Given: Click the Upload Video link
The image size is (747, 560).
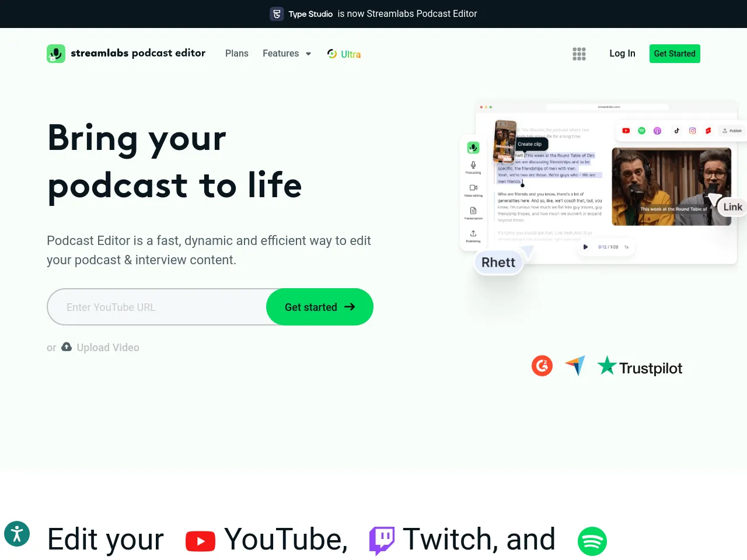Looking at the screenshot, I should [108, 348].
